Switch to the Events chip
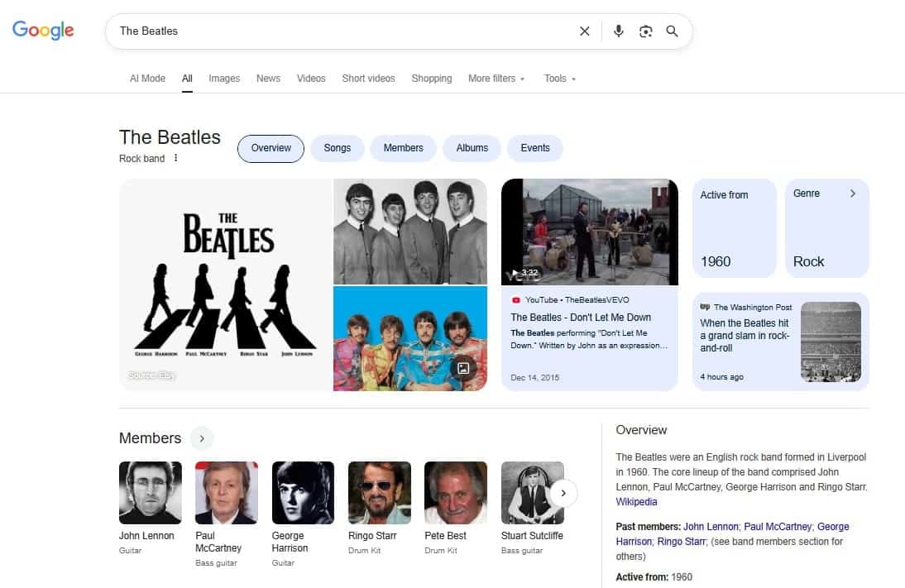905x588 pixels. 534,148
